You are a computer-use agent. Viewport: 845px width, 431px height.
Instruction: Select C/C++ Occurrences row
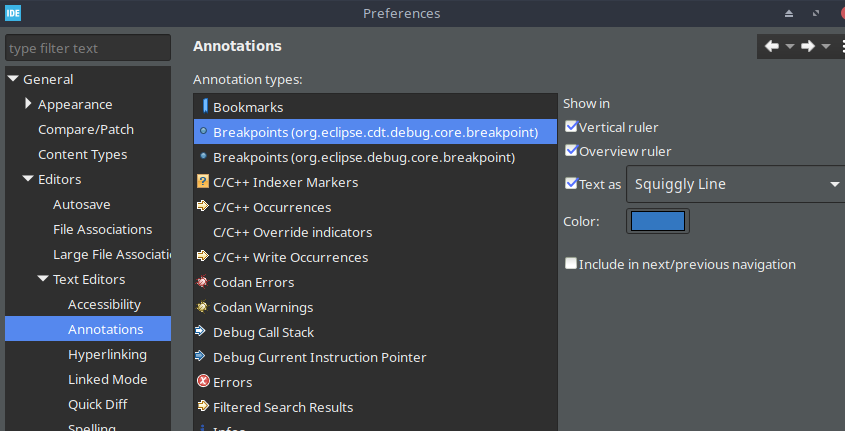pos(375,207)
